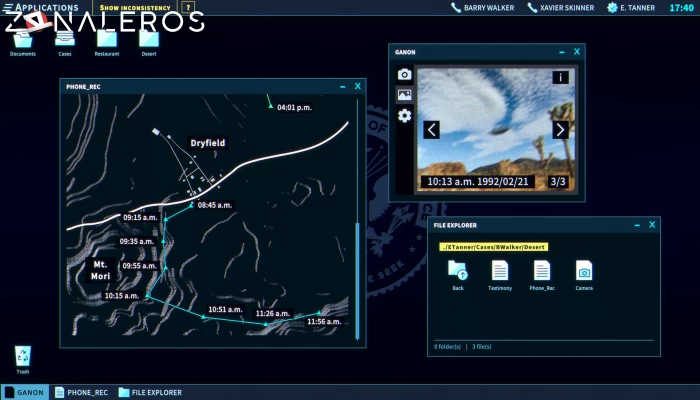Image resolution: width=700 pixels, height=400 pixels.
Task: Switch to File Explorer in the taskbar
Action: point(150,392)
